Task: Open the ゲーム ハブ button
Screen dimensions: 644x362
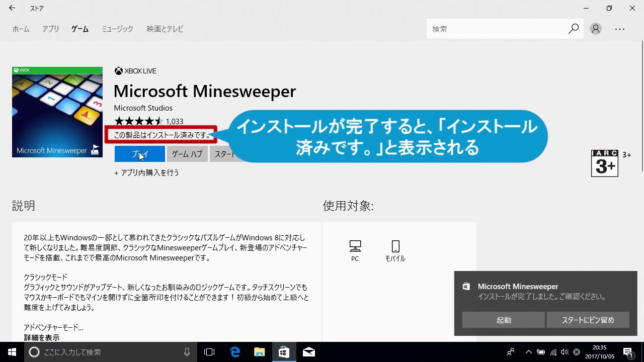Action: point(187,154)
